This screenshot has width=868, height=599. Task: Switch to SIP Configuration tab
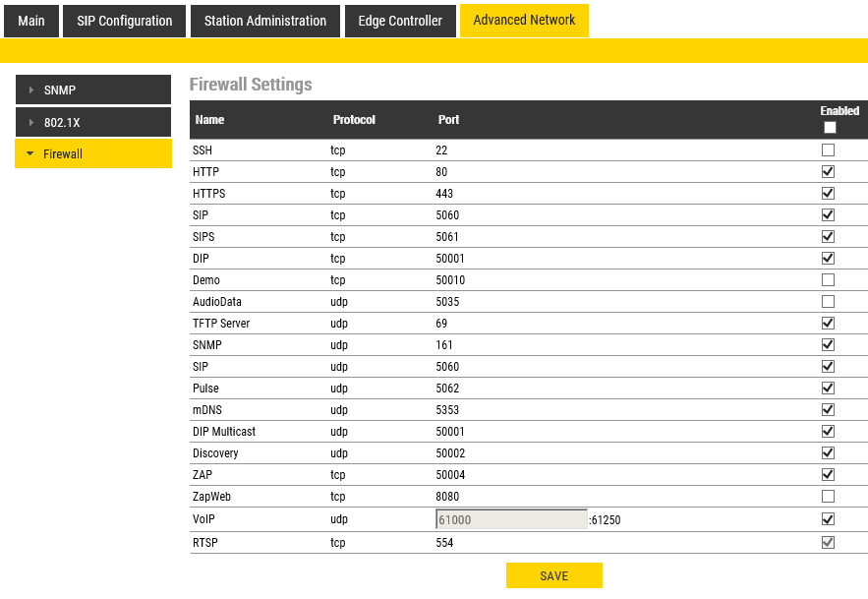click(125, 21)
